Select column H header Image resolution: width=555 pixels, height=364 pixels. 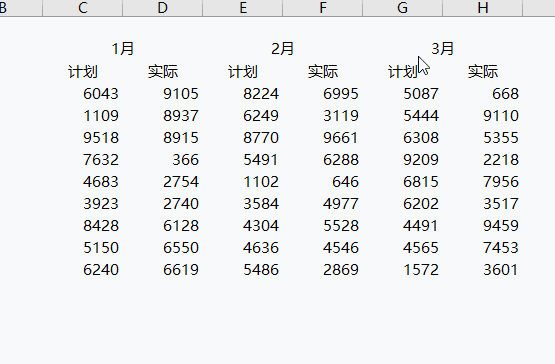482,8
